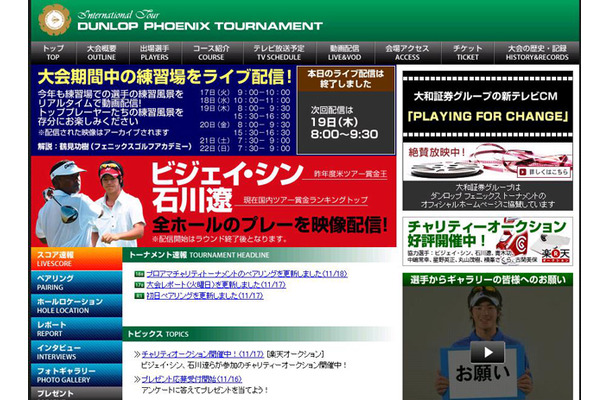Open the Tuesday tournament report link (11/17)
Screen dimensions: 610x400
point(216,285)
